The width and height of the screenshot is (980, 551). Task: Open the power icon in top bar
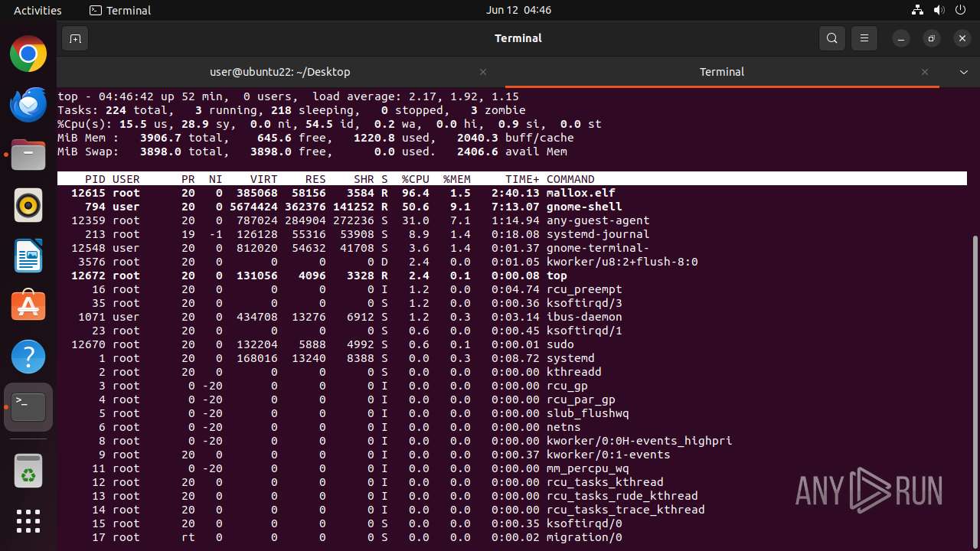pyautogui.click(x=962, y=10)
